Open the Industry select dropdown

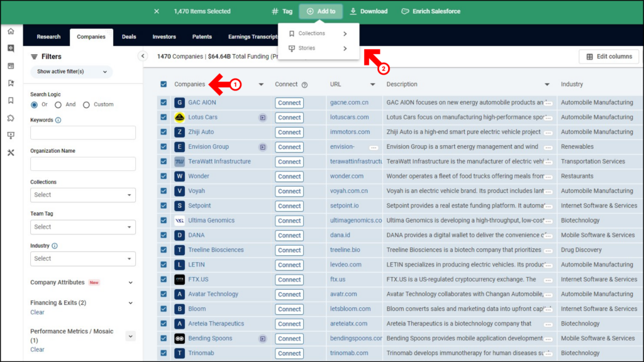[x=83, y=258]
